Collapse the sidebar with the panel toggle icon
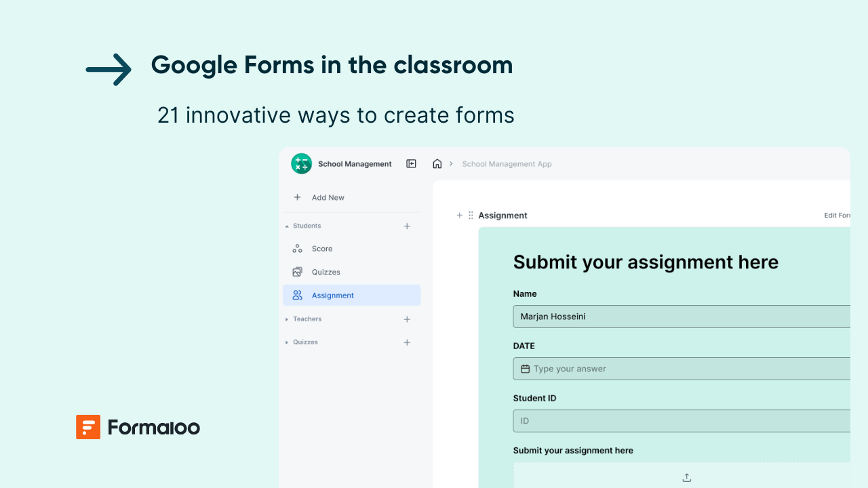Screen dimensions: 868x488 pyautogui.click(x=411, y=163)
